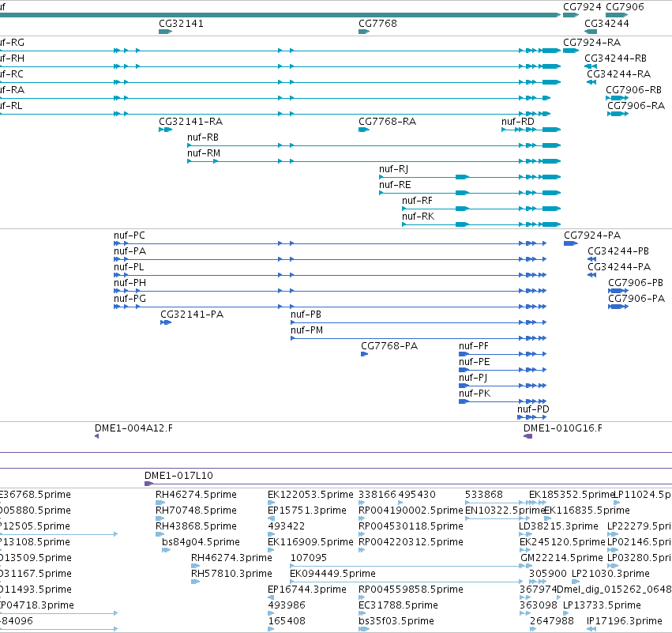
Task: Select the nuf-RF transcript label
Action: [417, 202]
